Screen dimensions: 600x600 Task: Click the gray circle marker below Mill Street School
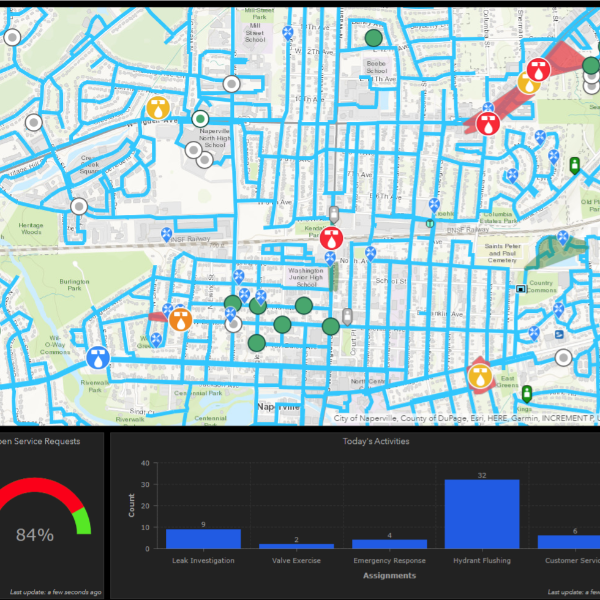tap(232, 84)
